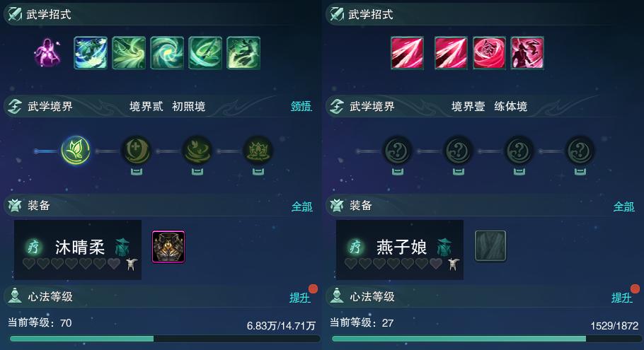Image resolution: width=644 pixels, height=350 pixels.
Task: Select the red rose skill icon
Action: click(x=489, y=52)
